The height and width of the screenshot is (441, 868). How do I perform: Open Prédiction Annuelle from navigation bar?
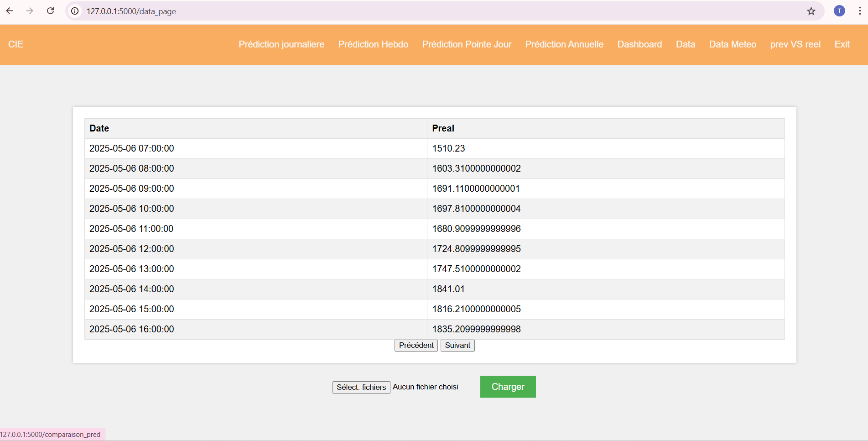tap(564, 44)
